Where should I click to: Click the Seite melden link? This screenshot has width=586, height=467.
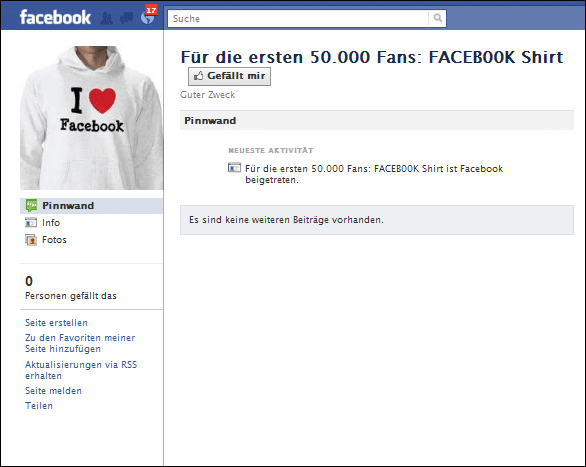point(53,391)
